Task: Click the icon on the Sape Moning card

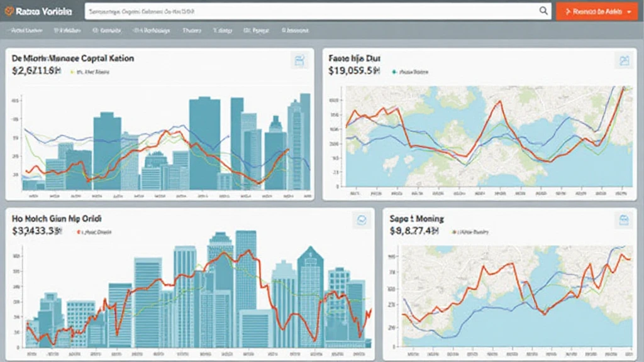Action: pyautogui.click(x=624, y=220)
